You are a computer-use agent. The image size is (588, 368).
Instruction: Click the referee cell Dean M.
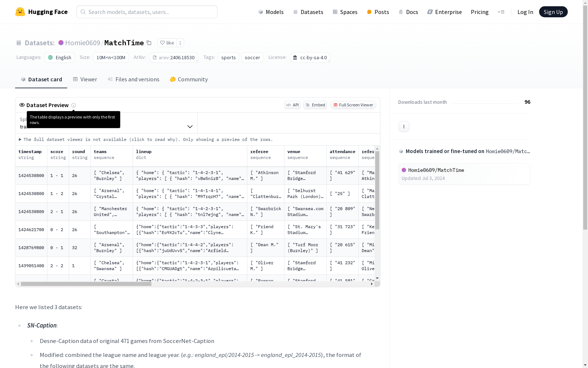(x=266, y=248)
